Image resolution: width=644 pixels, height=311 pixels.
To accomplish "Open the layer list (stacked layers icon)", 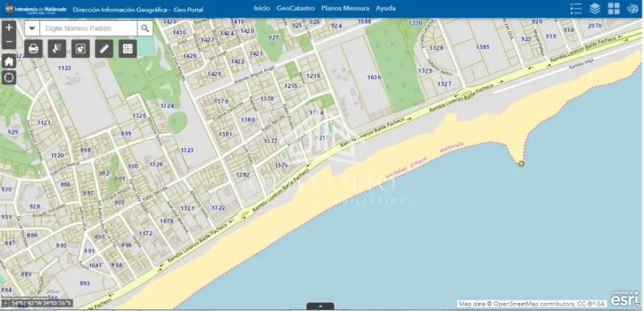I will tap(595, 9).
